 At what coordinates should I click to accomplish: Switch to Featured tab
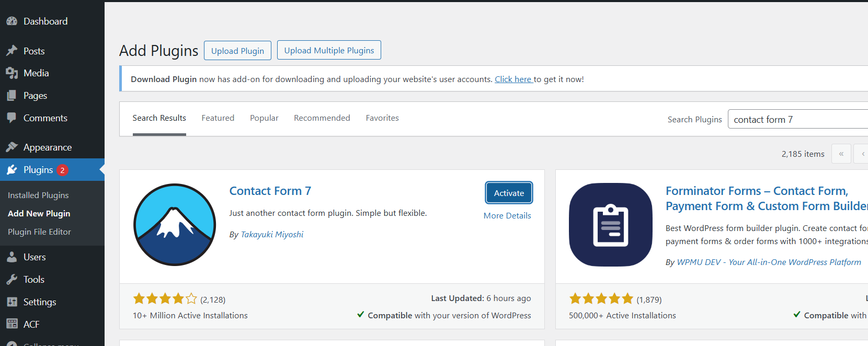(218, 118)
